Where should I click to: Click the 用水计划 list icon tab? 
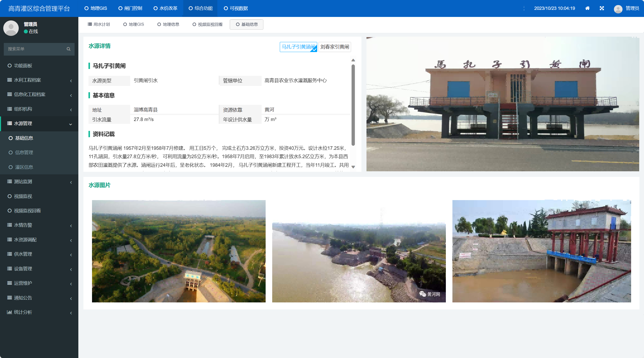(x=90, y=24)
